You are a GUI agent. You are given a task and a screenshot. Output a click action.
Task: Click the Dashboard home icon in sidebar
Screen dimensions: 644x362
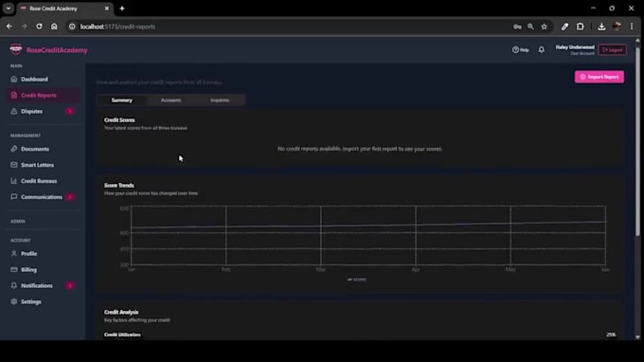tap(14, 79)
